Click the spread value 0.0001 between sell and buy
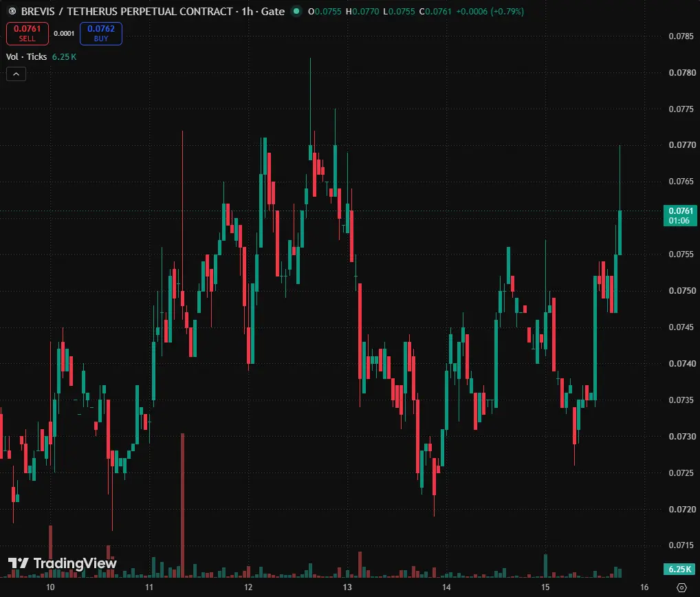 pyautogui.click(x=64, y=34)
